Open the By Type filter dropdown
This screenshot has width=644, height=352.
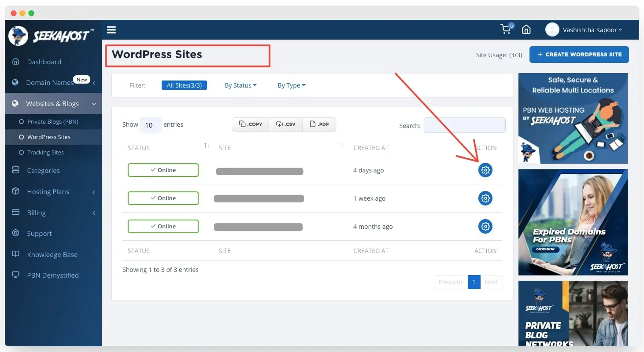pyautogui.click(x=292, y=85)
